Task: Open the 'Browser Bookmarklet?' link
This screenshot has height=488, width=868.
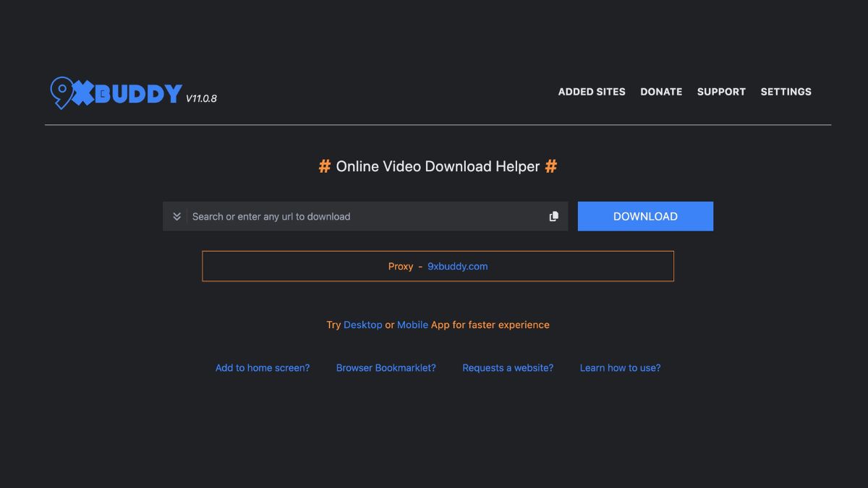Action: 386,368
